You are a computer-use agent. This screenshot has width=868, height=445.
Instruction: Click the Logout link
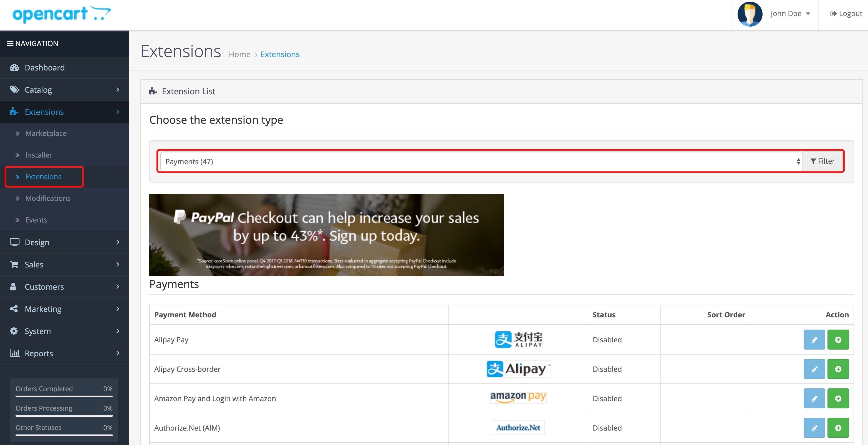846,14
